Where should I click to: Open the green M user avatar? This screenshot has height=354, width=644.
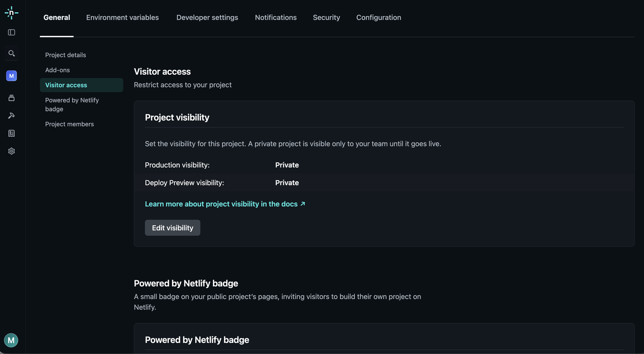(11, 340)
